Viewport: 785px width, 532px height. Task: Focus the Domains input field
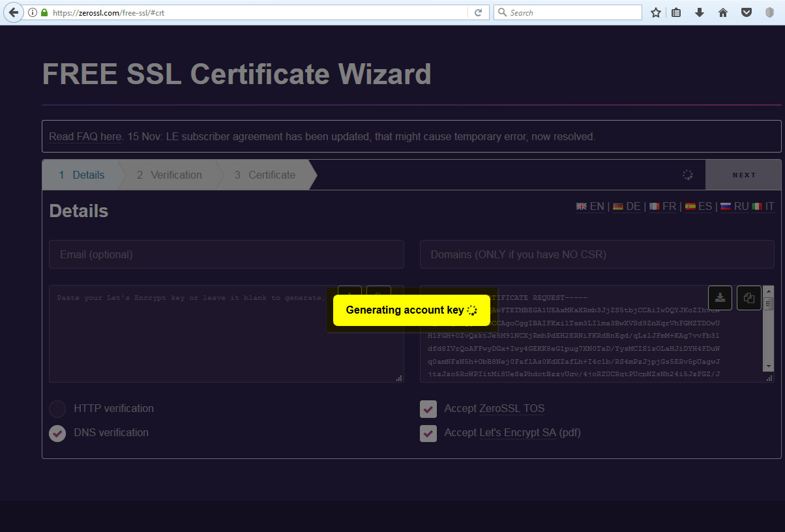[597, 254]
